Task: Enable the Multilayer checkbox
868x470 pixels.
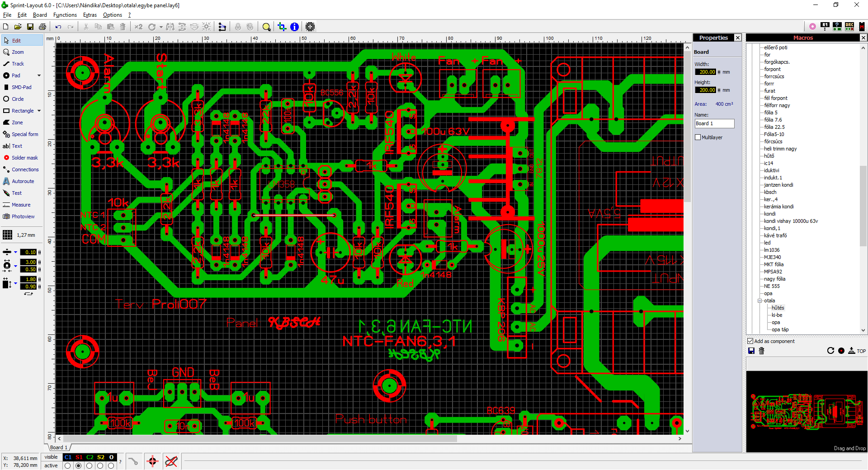Action: point(698,137)
